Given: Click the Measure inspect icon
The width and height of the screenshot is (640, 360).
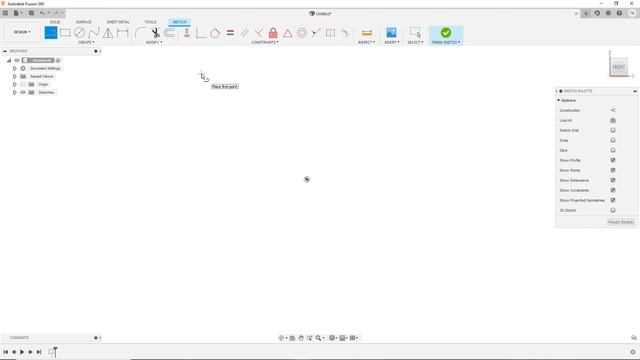Looking at the screenshot, I should coord(367,33).
